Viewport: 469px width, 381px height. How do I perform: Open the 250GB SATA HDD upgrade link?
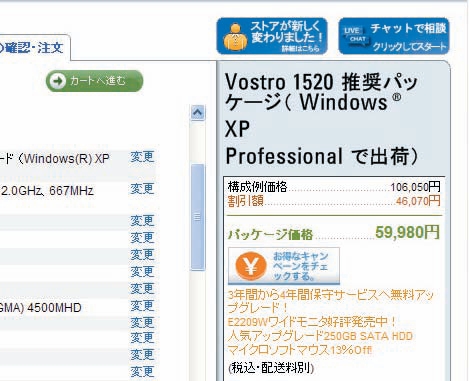(x=320, y=336)
